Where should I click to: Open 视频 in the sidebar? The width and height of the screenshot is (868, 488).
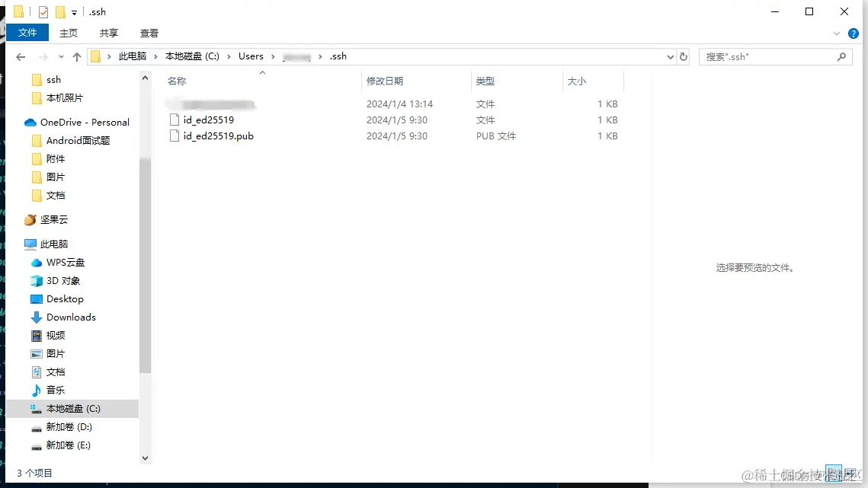pos(56,335)
